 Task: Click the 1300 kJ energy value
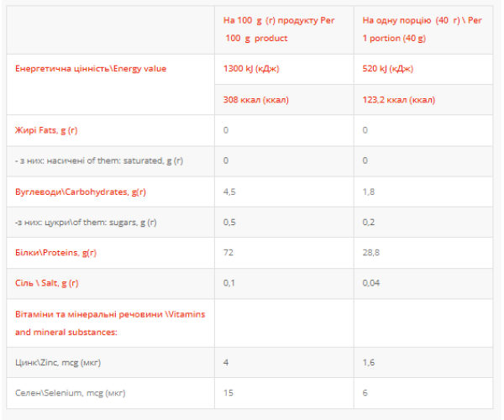[x=253, y=69]
